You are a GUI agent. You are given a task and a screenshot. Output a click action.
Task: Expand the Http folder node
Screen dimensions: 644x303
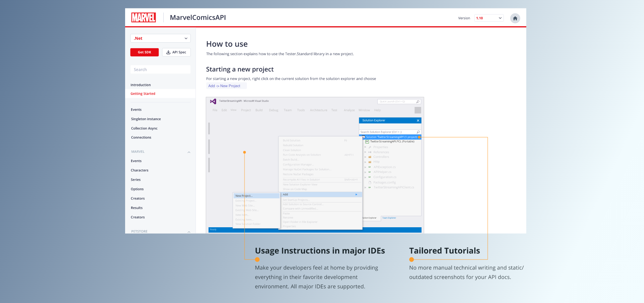pyautogui.click(x=365, y=162)
